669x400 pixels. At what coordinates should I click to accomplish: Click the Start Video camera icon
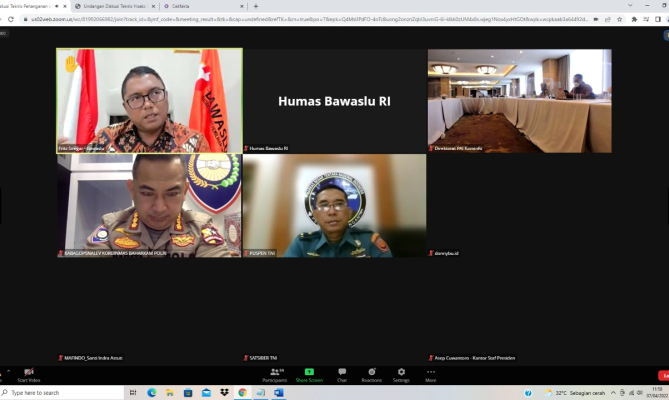(x=27, y=371)
